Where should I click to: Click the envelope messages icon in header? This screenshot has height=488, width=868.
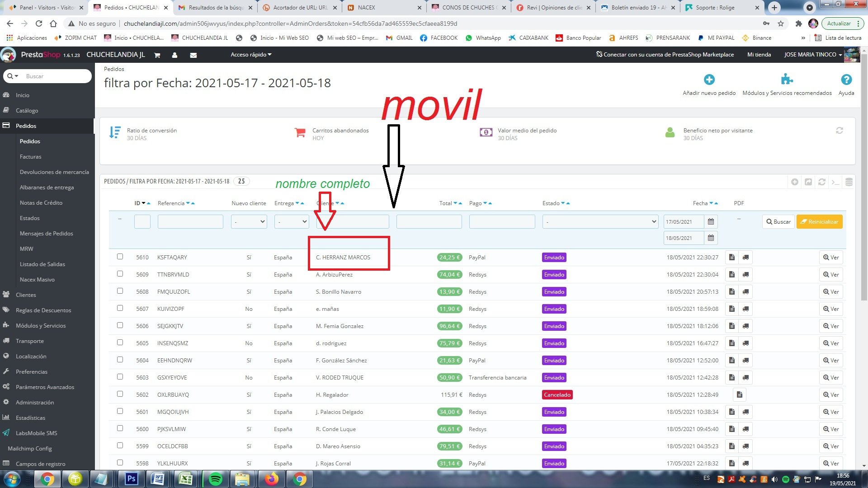pyautogui.click(x=193, y=55)
